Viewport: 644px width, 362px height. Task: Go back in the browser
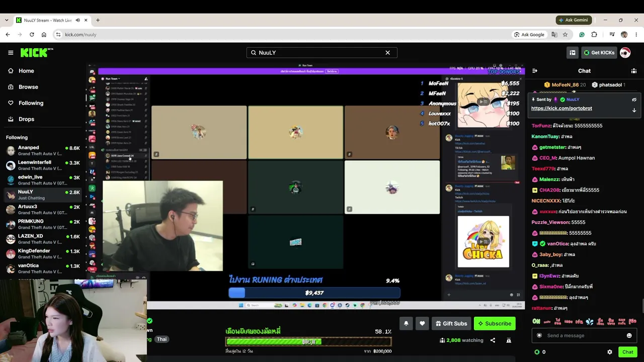click(x=8, y=35)
